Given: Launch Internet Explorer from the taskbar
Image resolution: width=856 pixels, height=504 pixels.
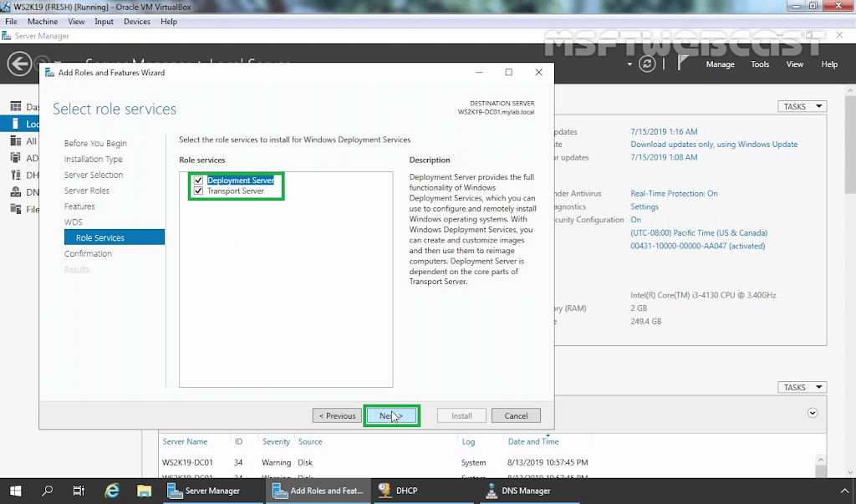Looking at the screenshot, I should [x=112, y=491].
